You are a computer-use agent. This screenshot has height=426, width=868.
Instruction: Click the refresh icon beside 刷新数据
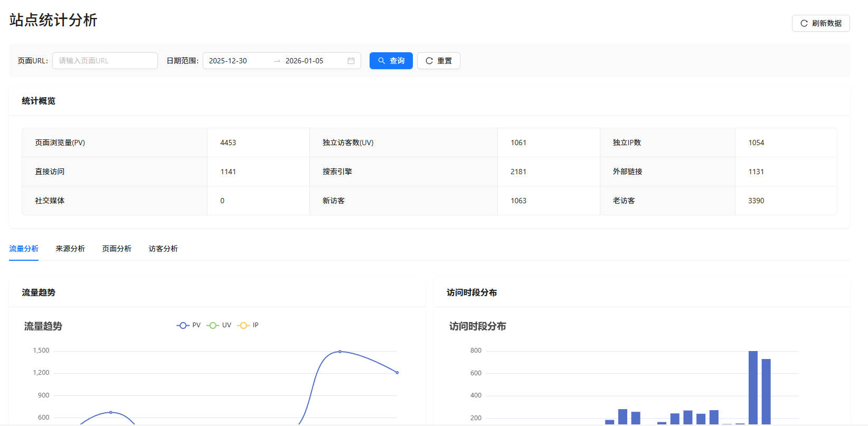(804, 23)
